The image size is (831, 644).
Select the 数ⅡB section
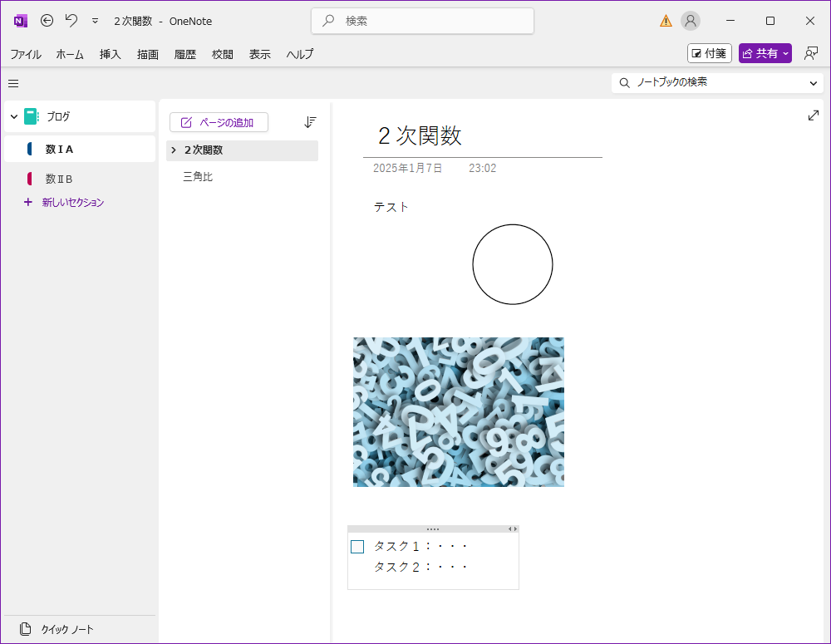click(59, 179)
